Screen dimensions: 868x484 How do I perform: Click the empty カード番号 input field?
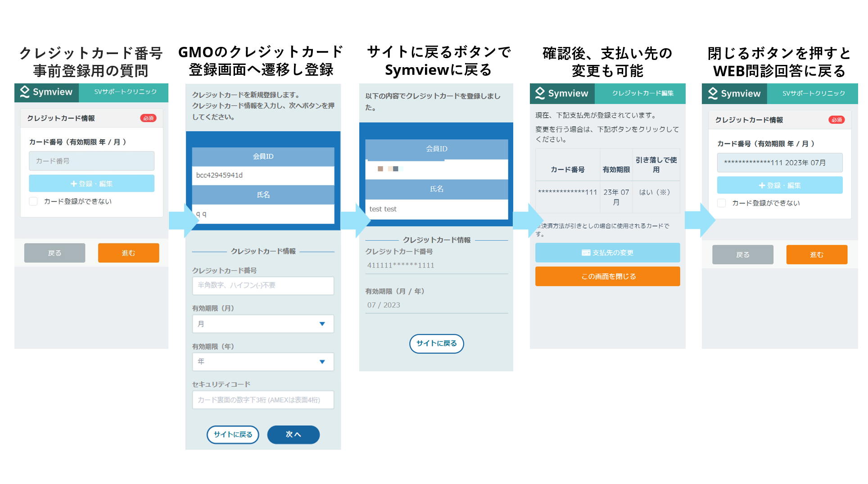click(91, 161)
